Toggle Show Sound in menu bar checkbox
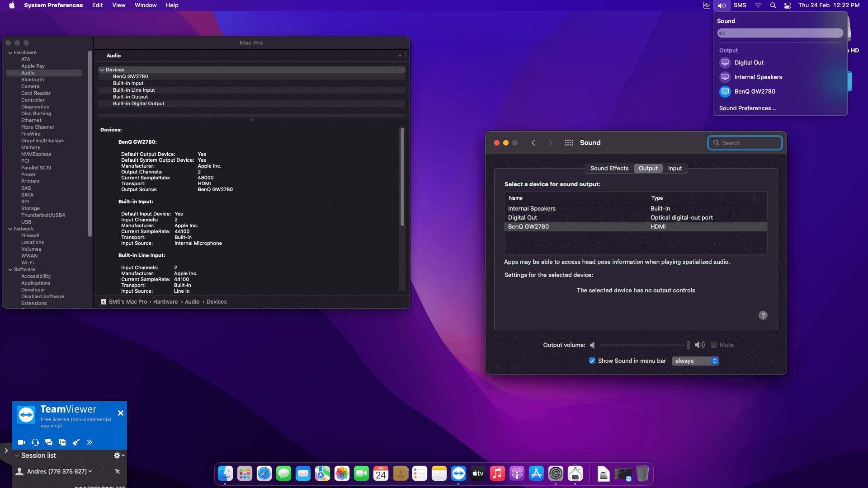This screenshot has width=868, height=488. point(592,361)
